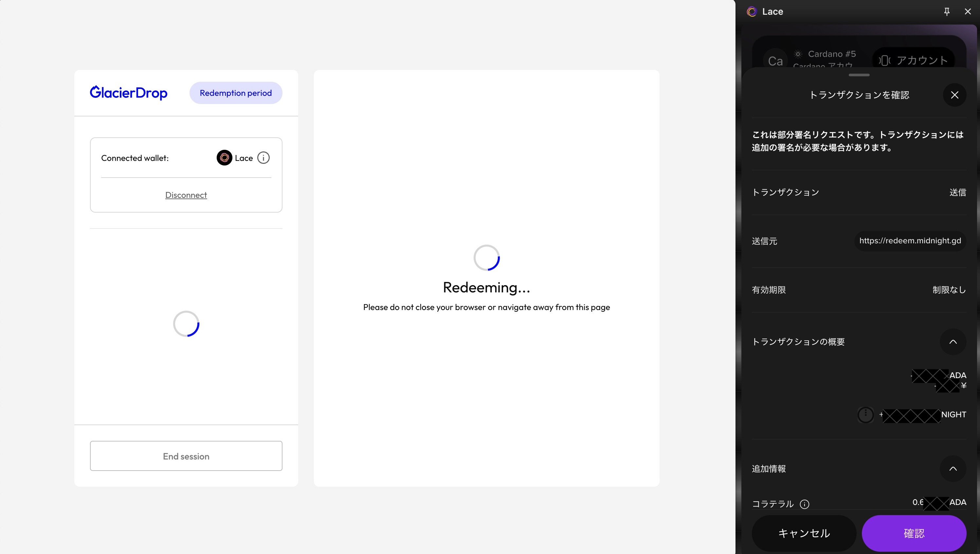Click the do-not-close-browser notice
980x554 pixels.
[x=487, y=307]
